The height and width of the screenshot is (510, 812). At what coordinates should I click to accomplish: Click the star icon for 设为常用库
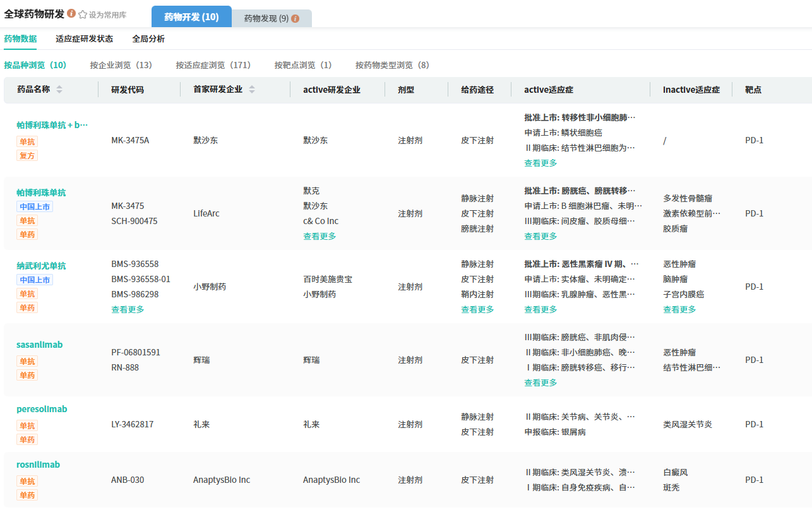click(x=83, y=15)
